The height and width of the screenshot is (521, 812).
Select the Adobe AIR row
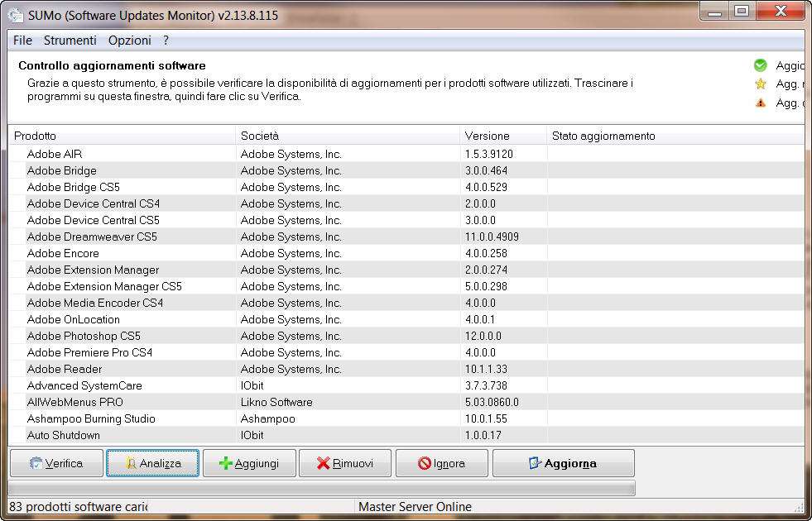pyautogui.click(x=406, y=154)
